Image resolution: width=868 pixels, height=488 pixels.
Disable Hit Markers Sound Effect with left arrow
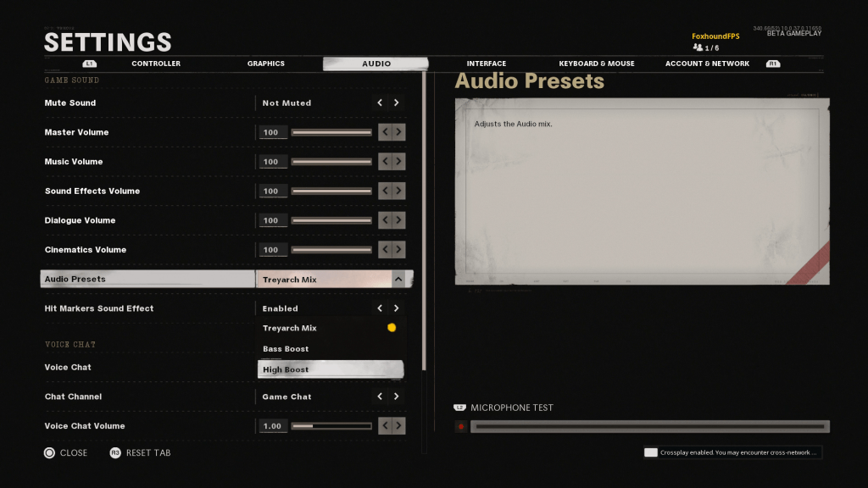pos(379,308)
